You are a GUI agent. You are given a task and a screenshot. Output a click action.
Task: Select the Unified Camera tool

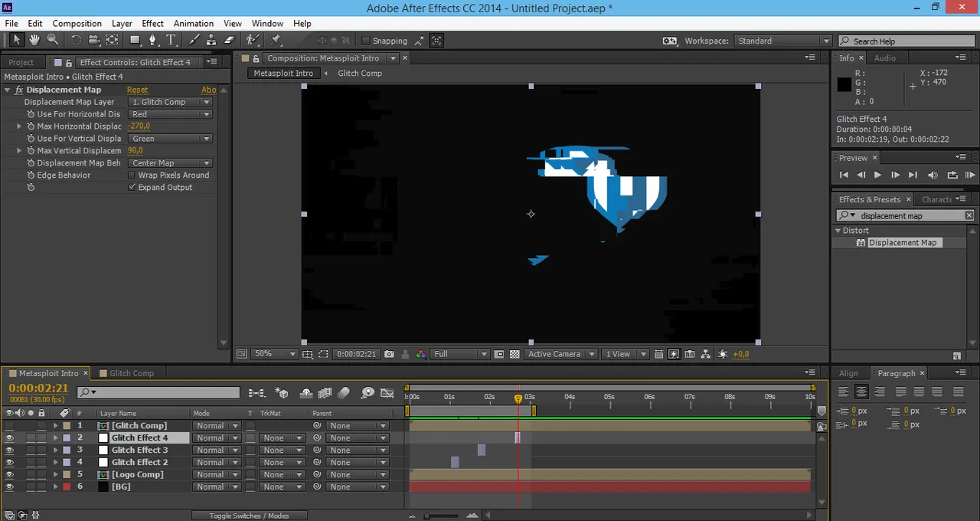tap(93, 40)
